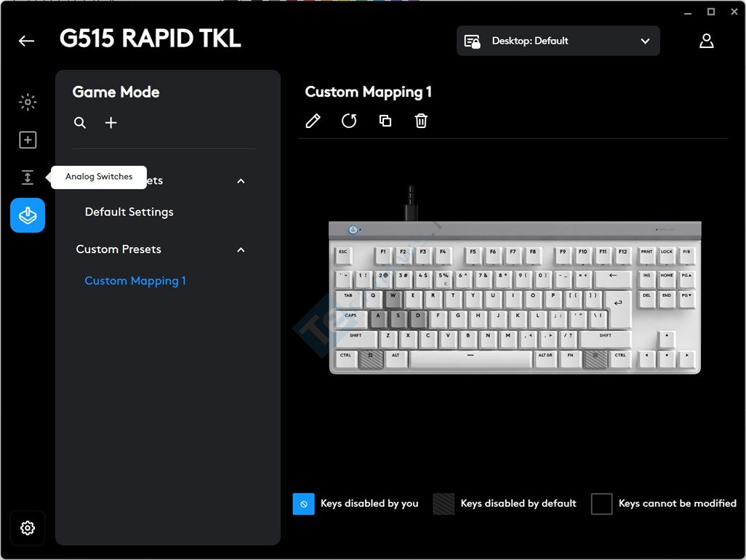
Task: Open the Desktop: Default profile dropdown
Action: click(558, 41)
